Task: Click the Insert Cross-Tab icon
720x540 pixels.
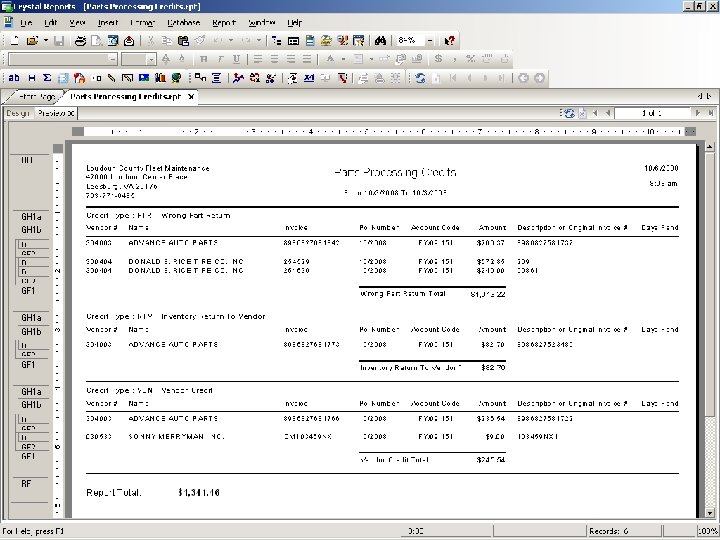Action: [x=63, y=78]
